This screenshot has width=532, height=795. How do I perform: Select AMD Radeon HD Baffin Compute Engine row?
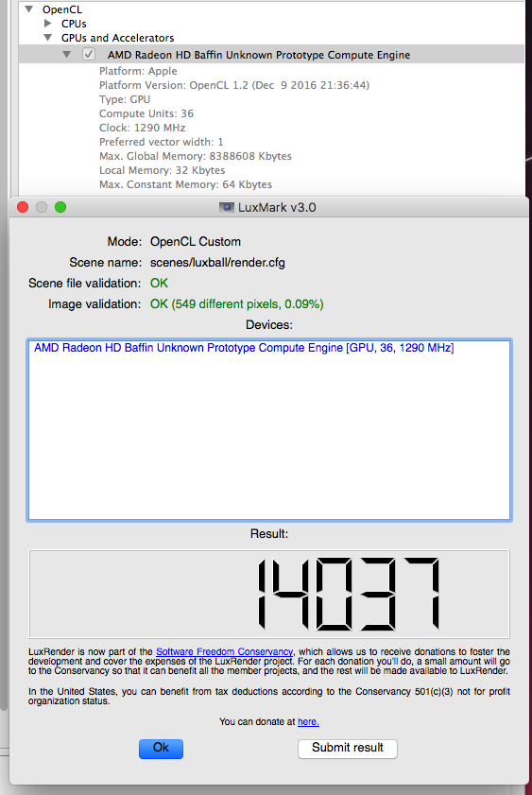[x=271, y=54]
